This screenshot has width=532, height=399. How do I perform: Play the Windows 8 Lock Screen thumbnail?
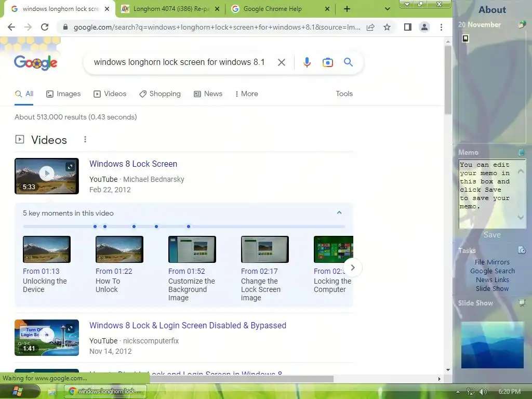(47, 176)
